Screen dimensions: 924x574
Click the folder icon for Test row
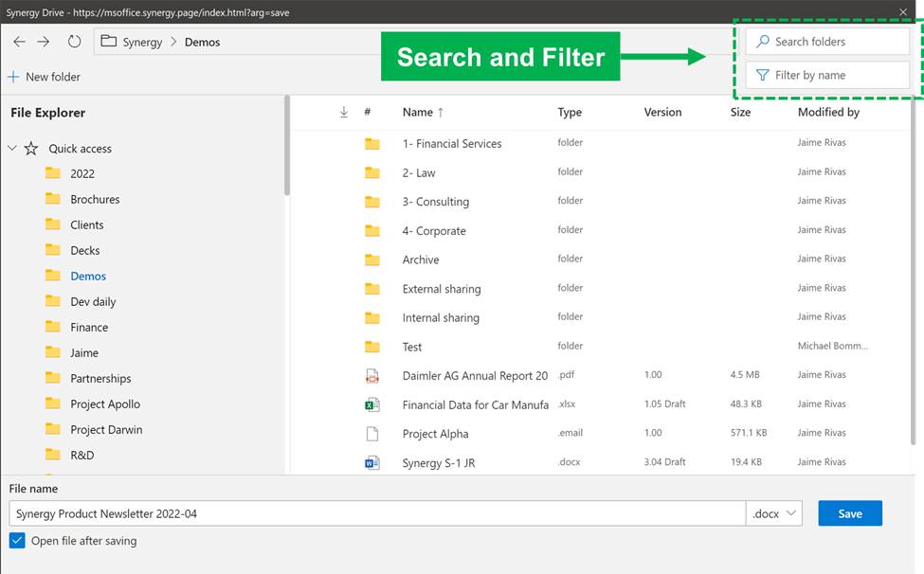click(371, 347)
